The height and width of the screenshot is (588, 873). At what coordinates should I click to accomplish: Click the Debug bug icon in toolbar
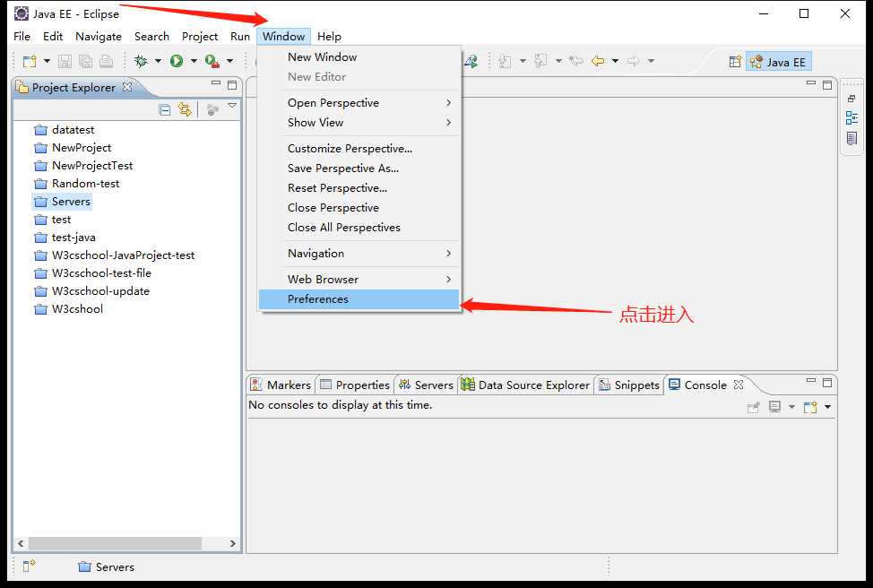pos(141,61)
